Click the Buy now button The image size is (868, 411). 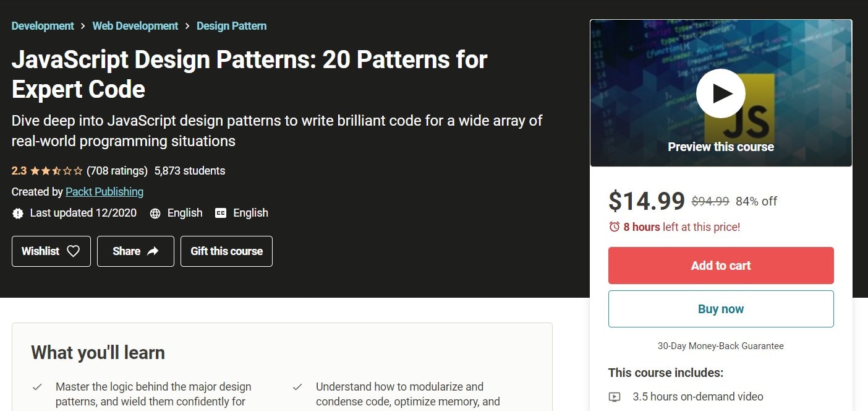tap(721, 308)
